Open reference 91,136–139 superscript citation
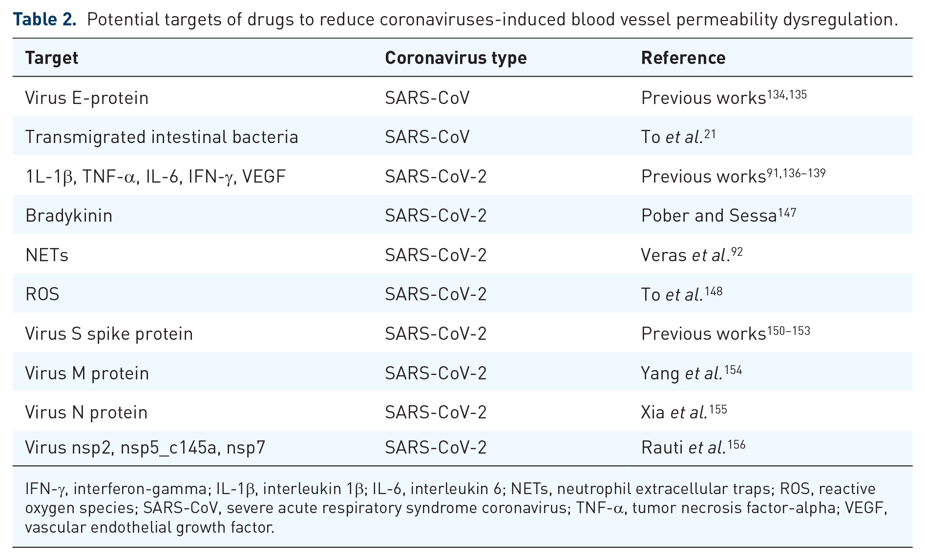This screenshot has width=925, height=560. click(796, 173)
